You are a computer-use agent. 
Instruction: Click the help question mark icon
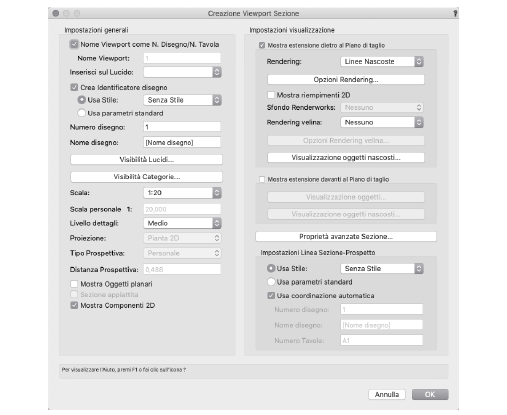(x=455, y=13)
